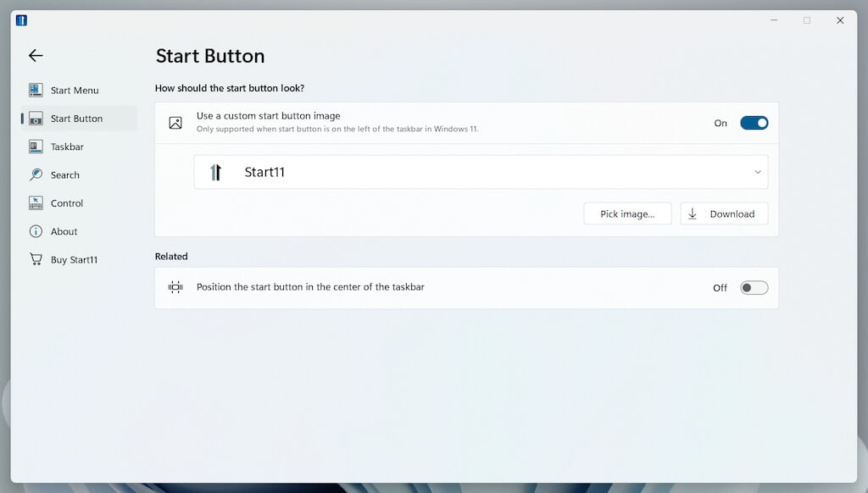The width and height of the screenshot is (868, 493).
Task: Click 'Use a custom start button image' text
Action: coord(269,116)
